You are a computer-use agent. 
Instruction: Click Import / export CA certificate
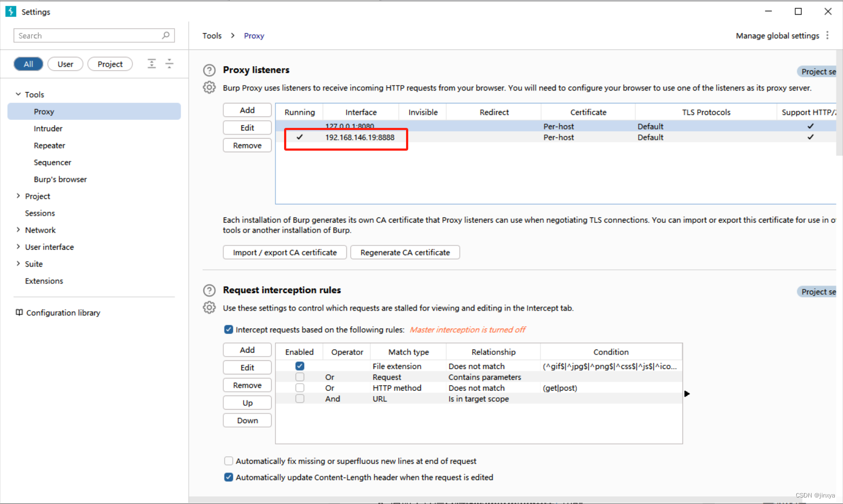pyautogui.click(x=285, y=253)
